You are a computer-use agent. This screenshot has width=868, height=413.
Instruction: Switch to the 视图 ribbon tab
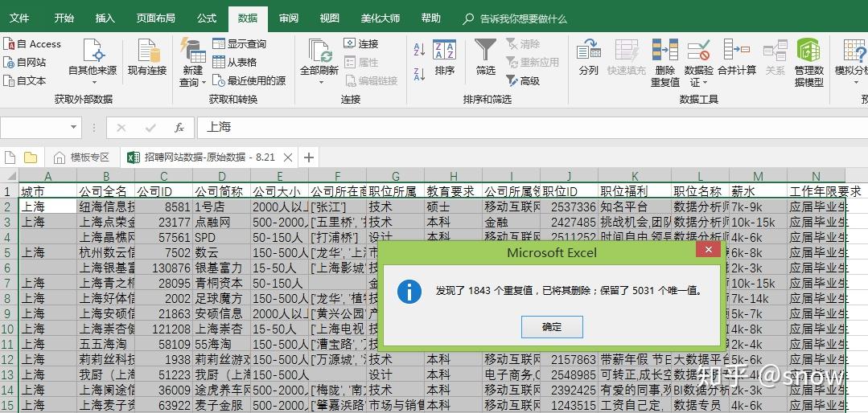[329, 18]
